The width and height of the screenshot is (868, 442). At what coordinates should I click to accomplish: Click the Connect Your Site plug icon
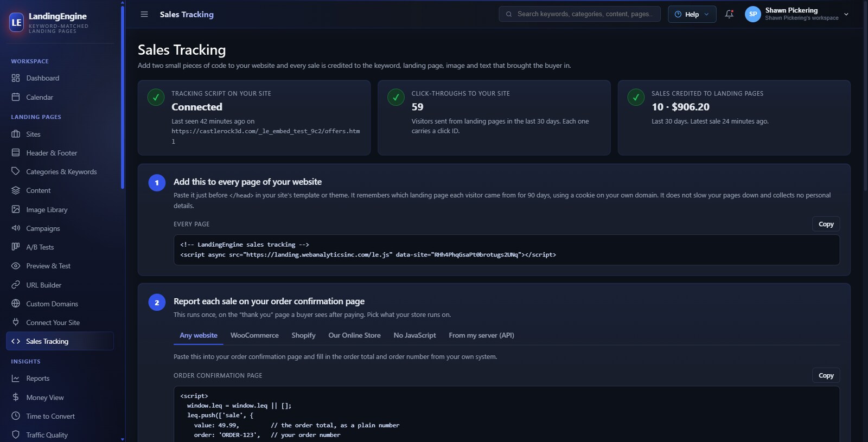(x=16, y=322)
